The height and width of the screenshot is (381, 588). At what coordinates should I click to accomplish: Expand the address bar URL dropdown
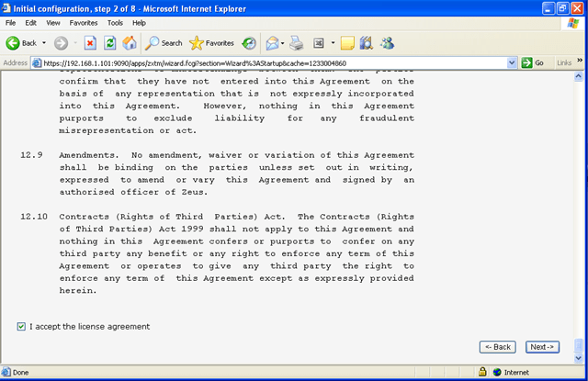click(x=512, y=62)
